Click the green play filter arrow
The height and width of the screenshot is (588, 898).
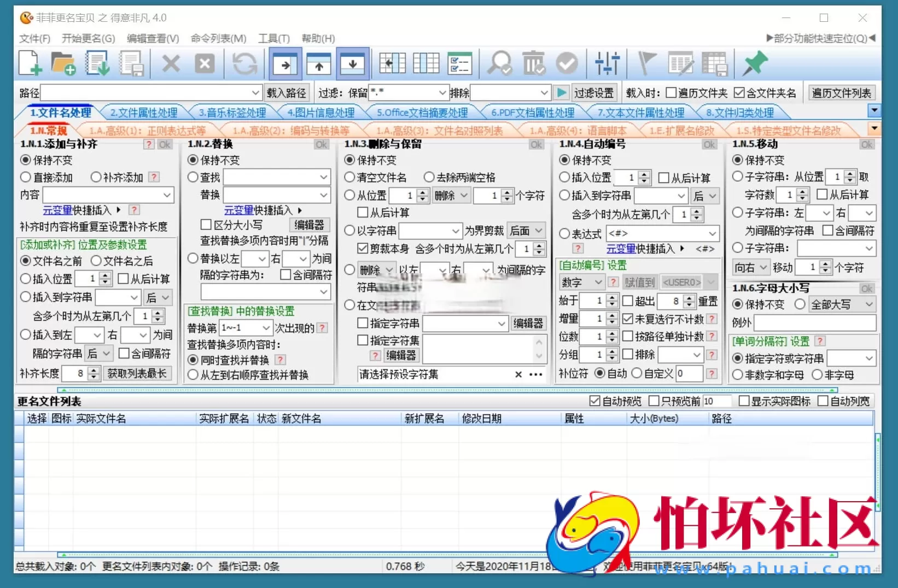(x=561, y=93)
